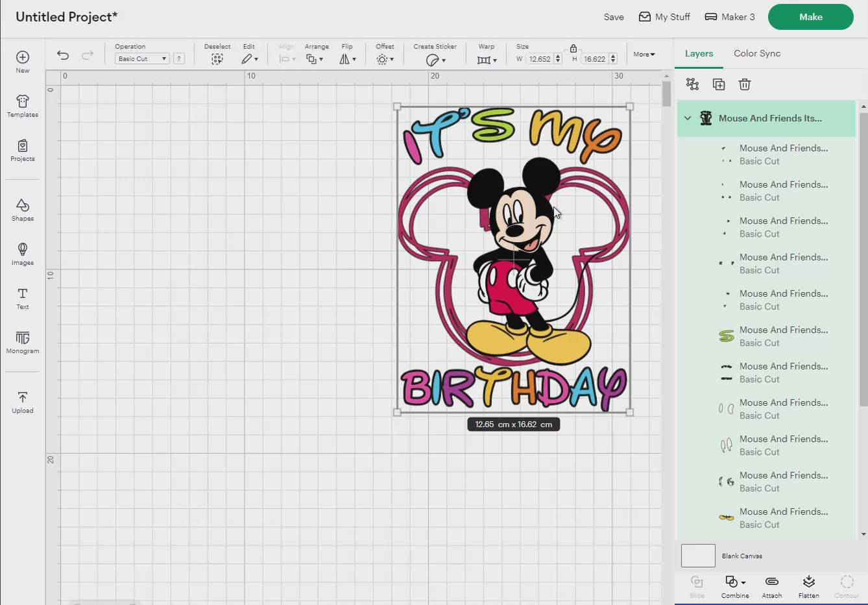The width and height of the screenshot is (868, 605).
Task: Open the Templates panel
Action: 23,106
